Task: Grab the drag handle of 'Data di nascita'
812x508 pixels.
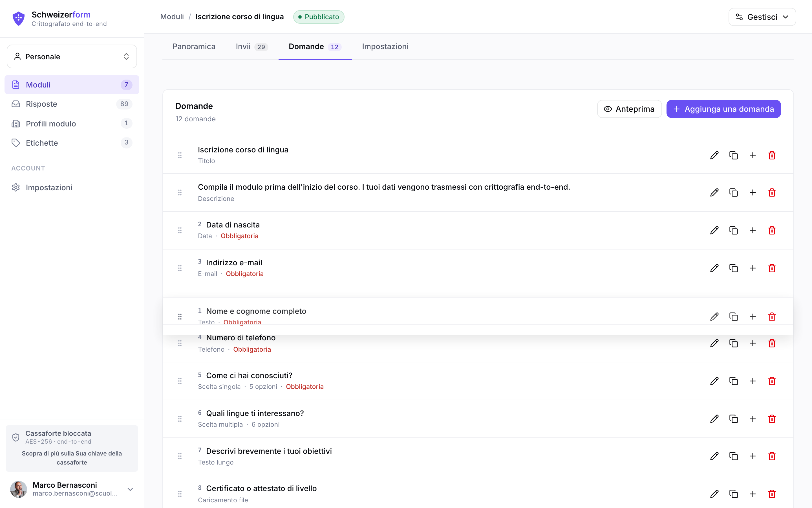Action: coord(180,230)
